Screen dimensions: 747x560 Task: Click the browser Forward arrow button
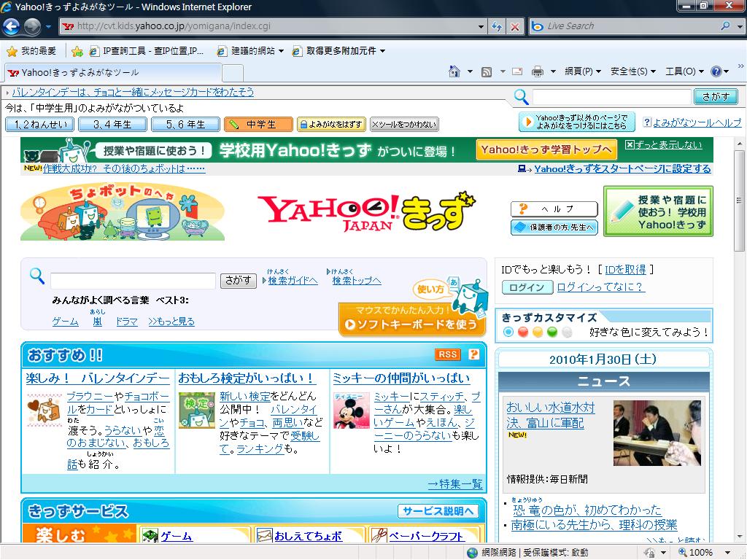click(x=32, y=26)
